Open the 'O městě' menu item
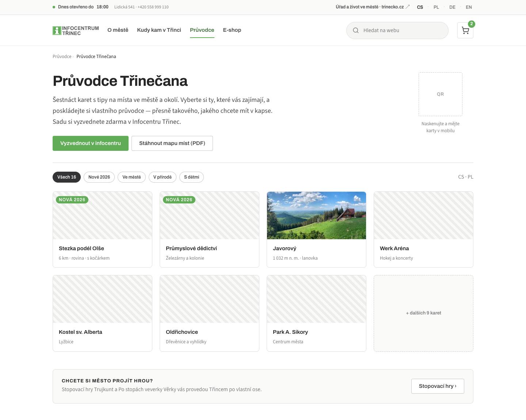526x420 pixels. 118,30
